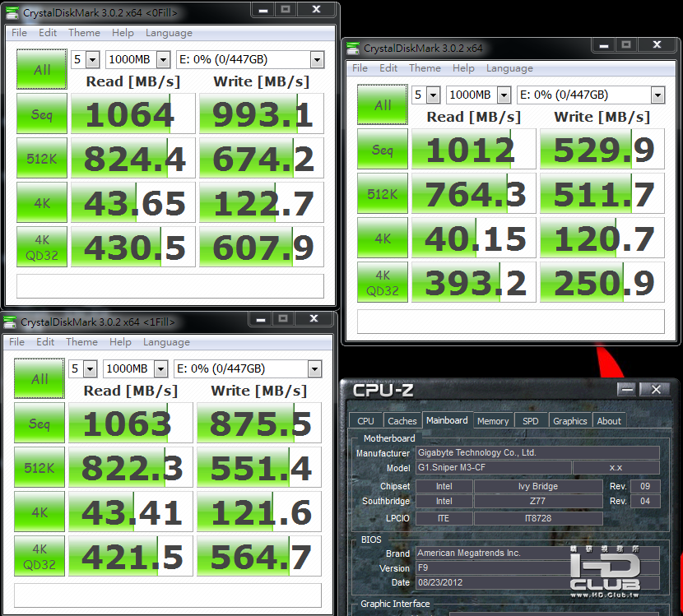This screenshot has width=683, height=616.
Task: Start the plain 4K test in the 1Fill window
Action: (x=39, y=512)
